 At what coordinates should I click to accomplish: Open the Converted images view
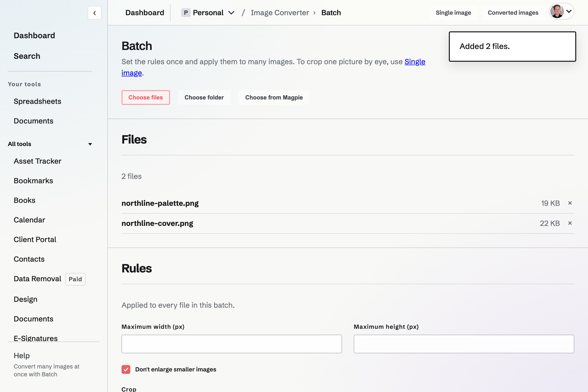(513, 13)
